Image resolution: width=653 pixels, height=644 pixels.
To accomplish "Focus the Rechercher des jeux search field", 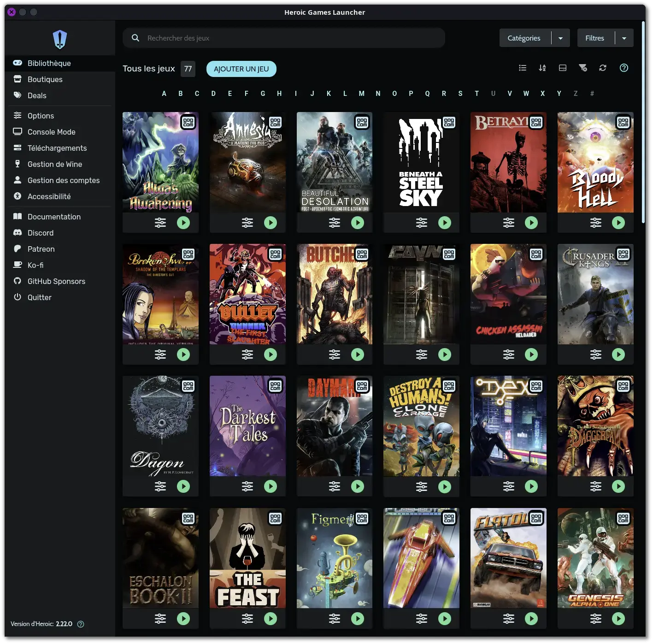I will pyautogui.click(x=284, y=38).
